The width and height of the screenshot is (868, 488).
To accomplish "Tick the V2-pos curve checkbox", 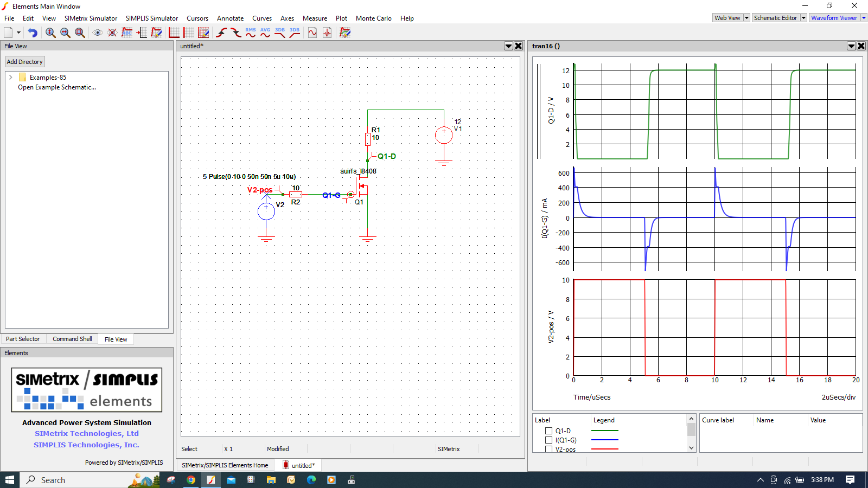I will coord(548,450).
